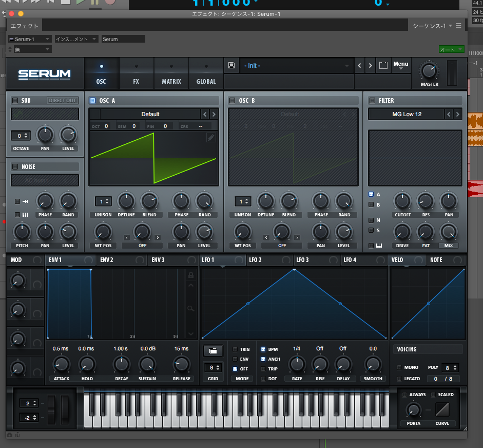Open the インス...メント type dropdown
Viewport: 483px width, 448px height.
coord(76,39)
